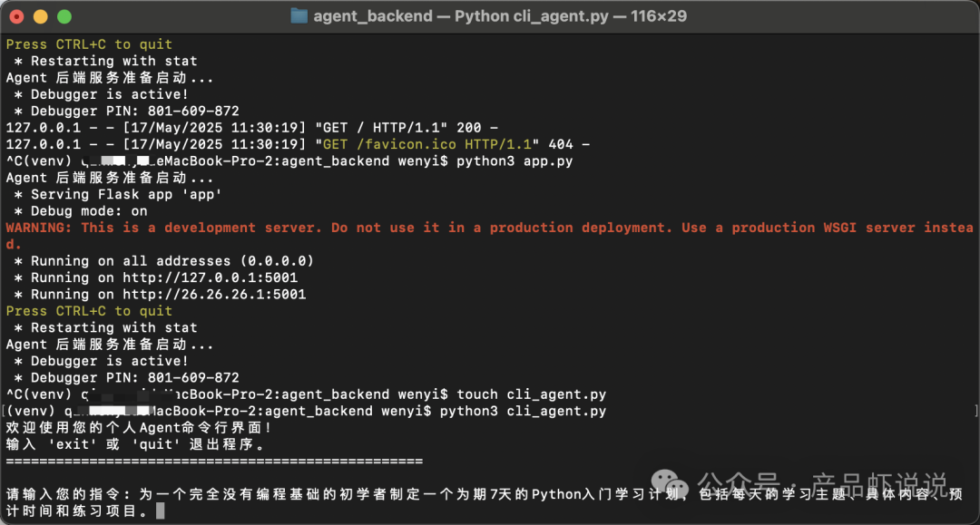Click the line of equals sign separators

click(x=214, y=462)
